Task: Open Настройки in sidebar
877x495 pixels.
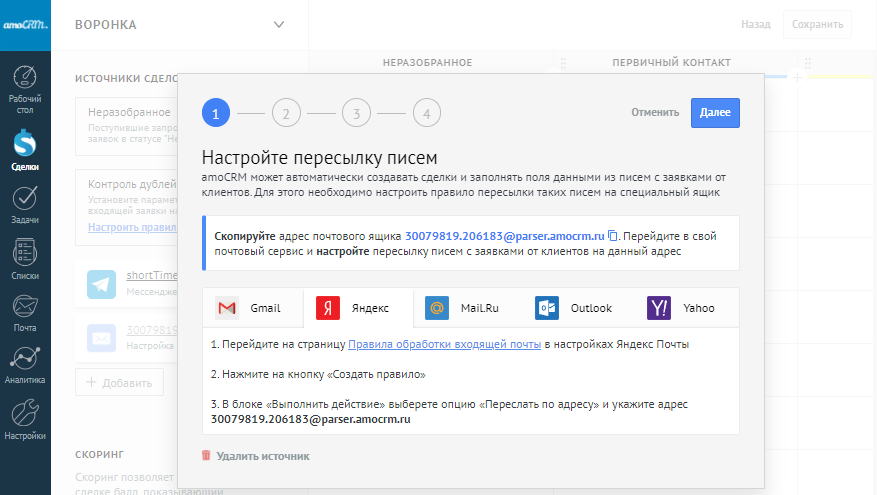Action: (x=25, y=419)
